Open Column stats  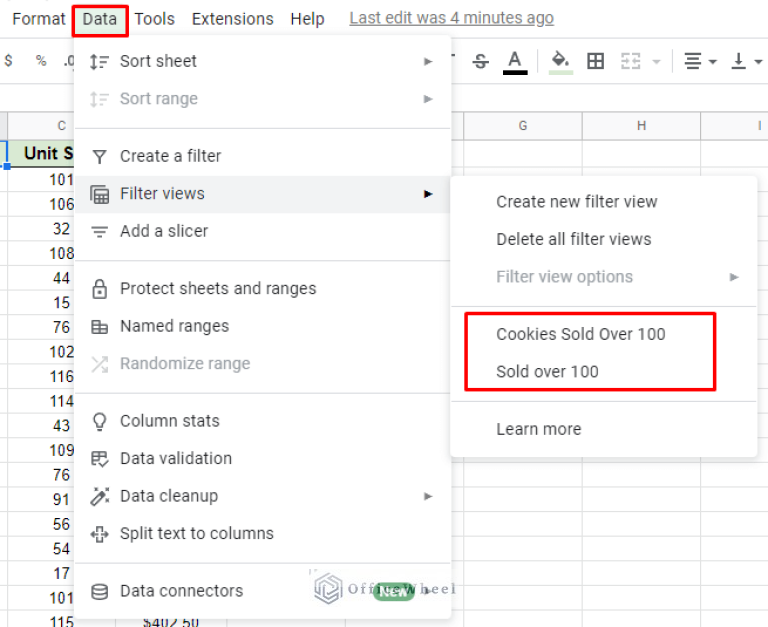(169, 421)
